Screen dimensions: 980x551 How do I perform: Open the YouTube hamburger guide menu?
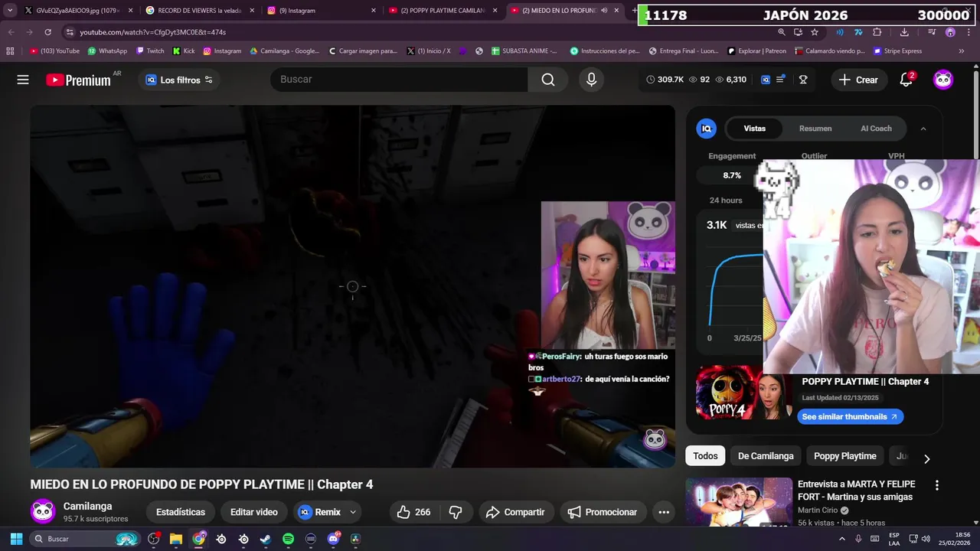(x=23, y=80)
